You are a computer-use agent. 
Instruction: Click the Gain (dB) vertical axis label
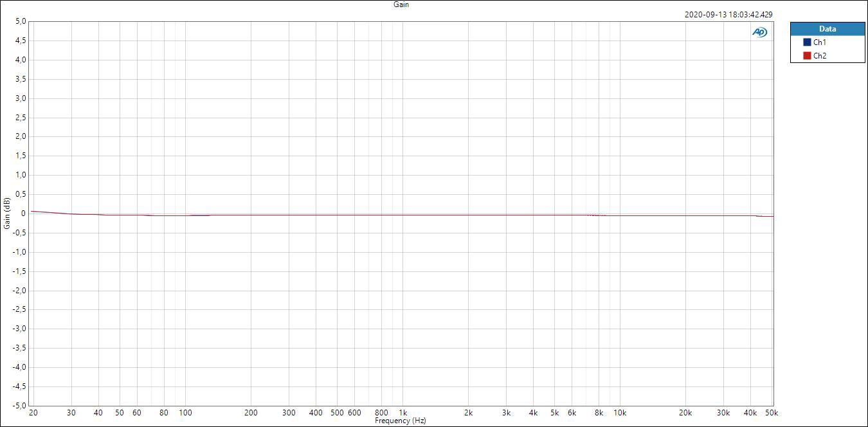click(7, 213)
